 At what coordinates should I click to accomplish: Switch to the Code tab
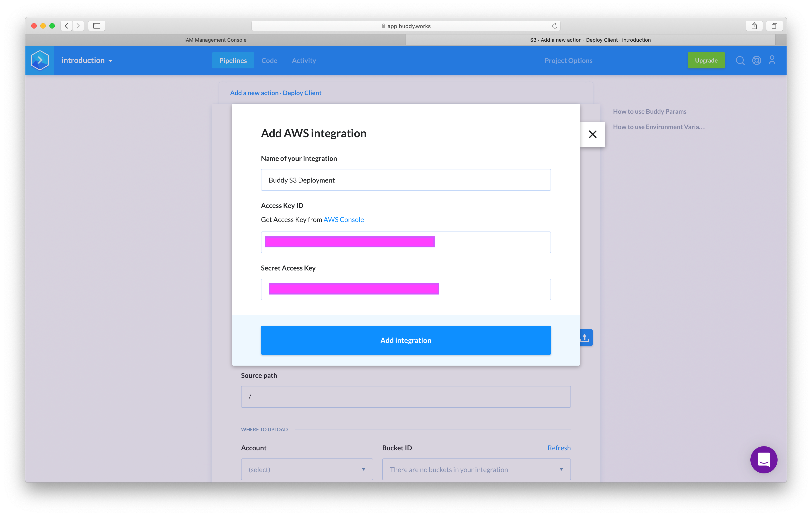pyautogui.click(x=269, y=61)
